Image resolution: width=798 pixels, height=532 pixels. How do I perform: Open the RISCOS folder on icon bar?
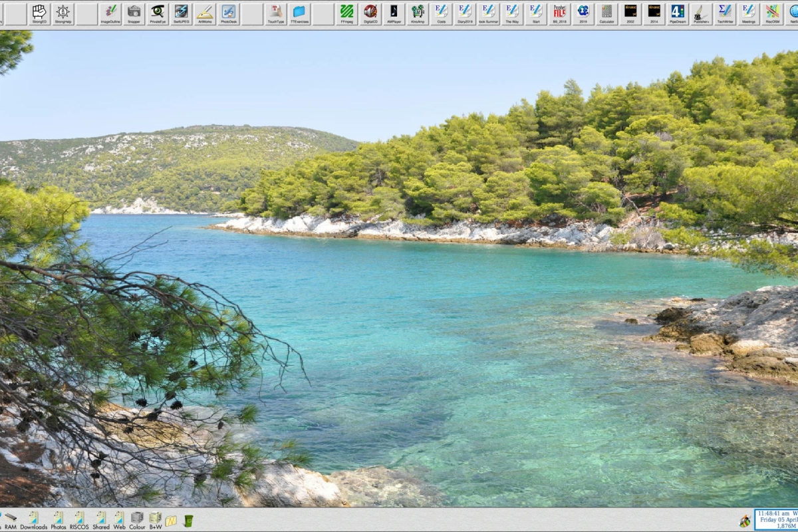[x=79, y=521]
